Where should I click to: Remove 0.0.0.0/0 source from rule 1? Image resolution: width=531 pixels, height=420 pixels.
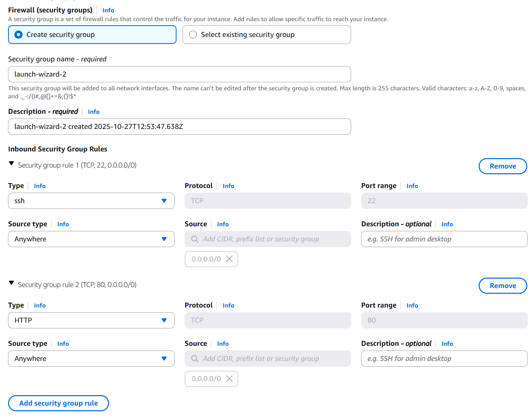click(229, 259)
